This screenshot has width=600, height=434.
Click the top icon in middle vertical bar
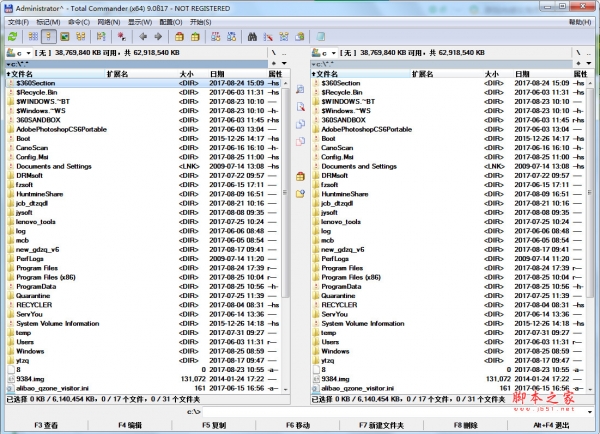click(x=300, y=90)
